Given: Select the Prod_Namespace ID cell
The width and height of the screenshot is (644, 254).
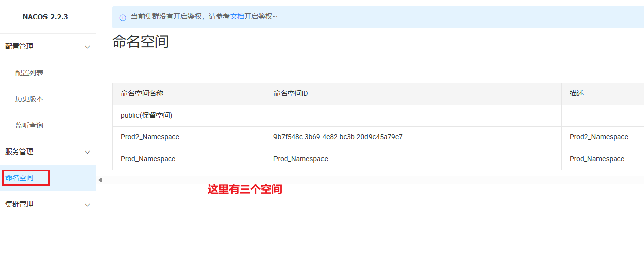Looking at the screenshot, I should point(413,159).
